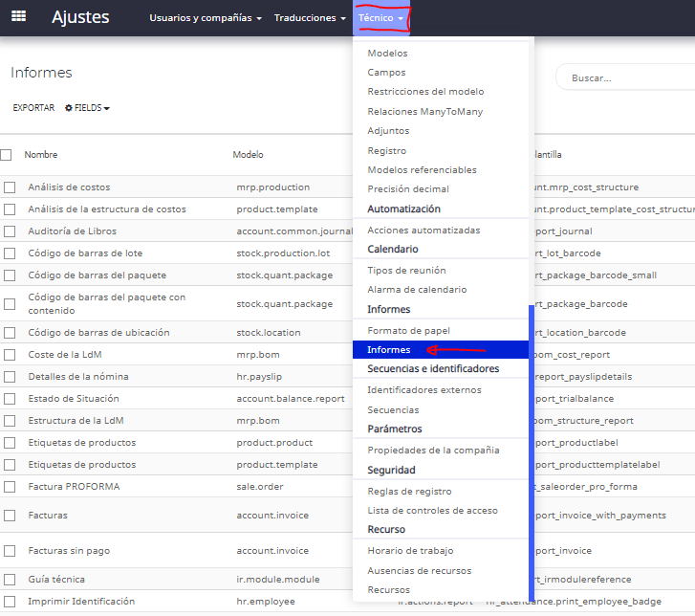This screenshot has height=616, width=695.
Task: Open Código de barras del paquete con contenido
Action: [107, 304]
